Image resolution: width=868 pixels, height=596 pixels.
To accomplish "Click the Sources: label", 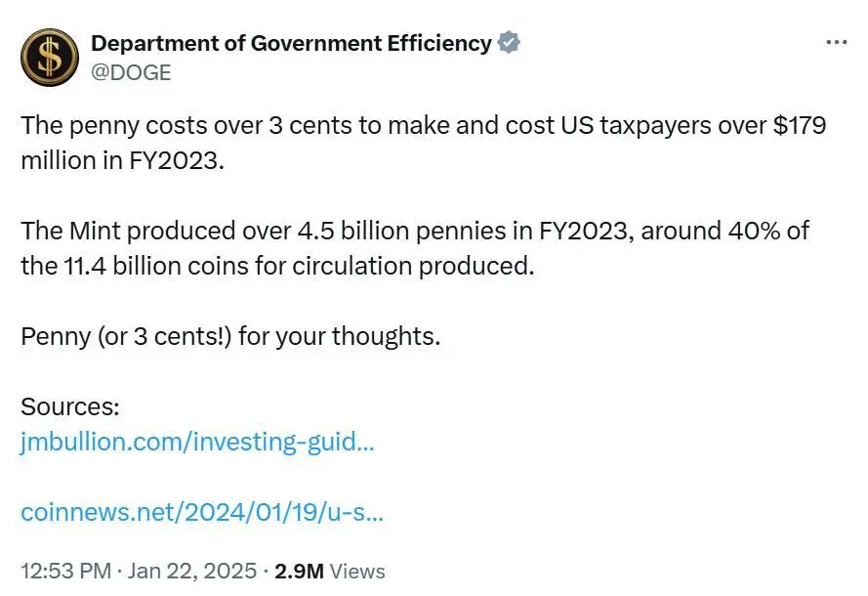I will (x=70, y=406).
